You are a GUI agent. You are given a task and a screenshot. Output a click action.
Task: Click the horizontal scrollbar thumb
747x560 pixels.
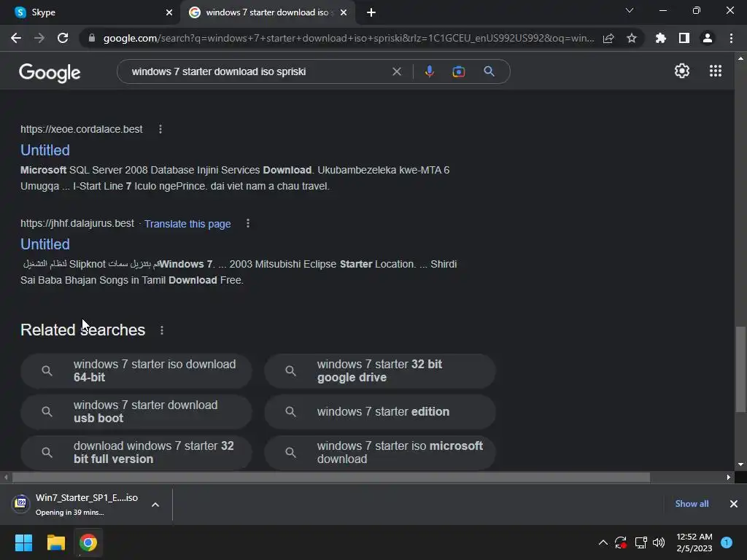[331, 477]
